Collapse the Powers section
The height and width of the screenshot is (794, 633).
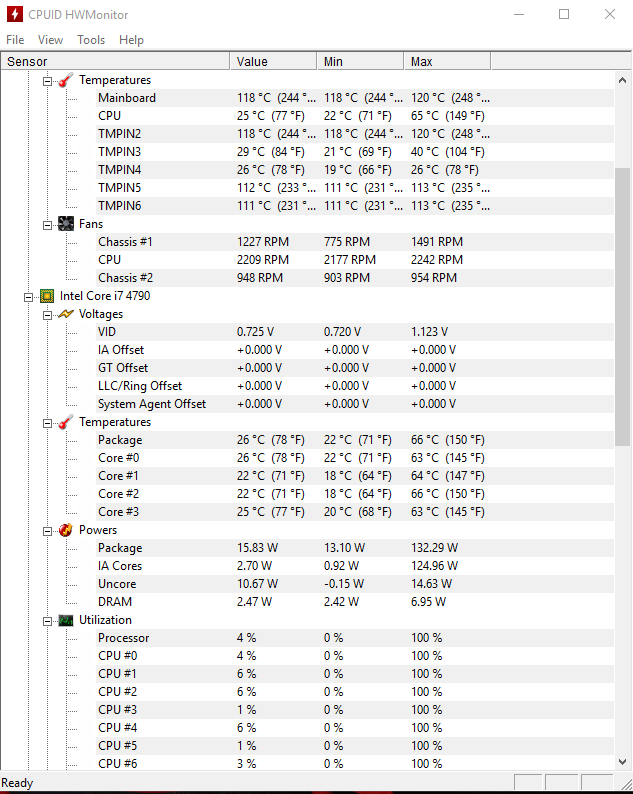pyautogui.click(x=47, y=530)
